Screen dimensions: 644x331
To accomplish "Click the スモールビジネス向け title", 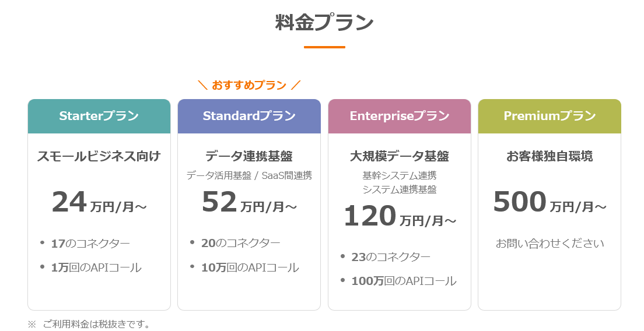I will tap(99, 156).
